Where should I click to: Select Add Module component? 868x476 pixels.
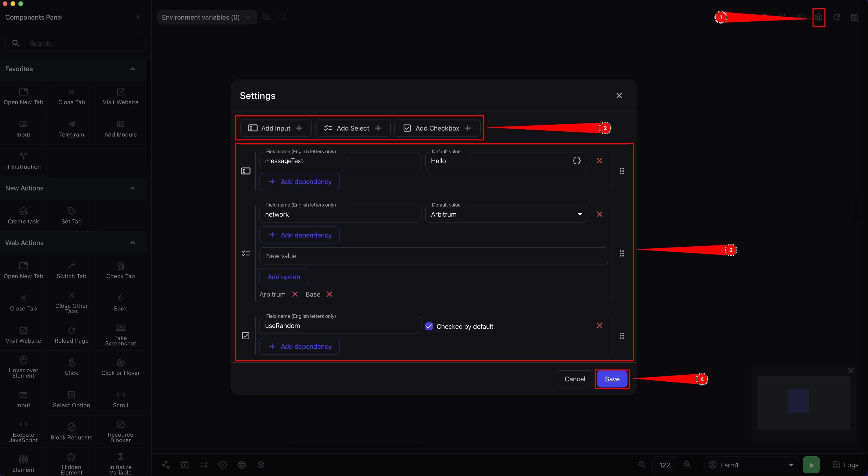(120, 129)
